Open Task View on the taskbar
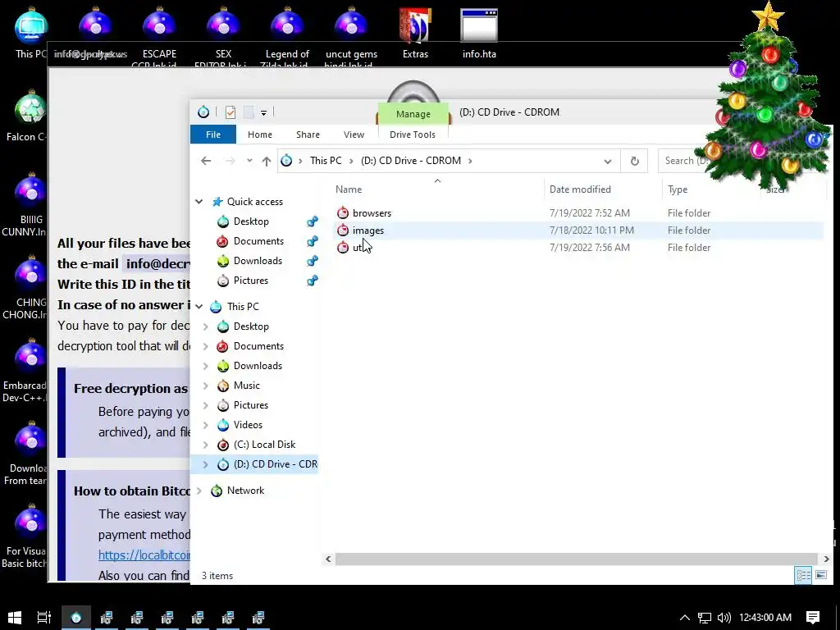The width and height of the screenshot is (840, 630). (44, 617)
